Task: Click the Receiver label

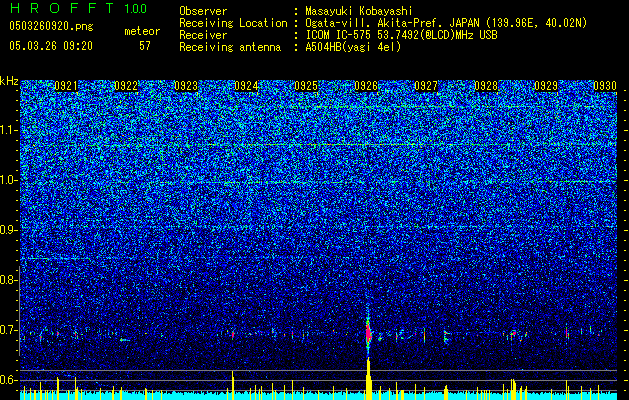Action: coord(203,35)
